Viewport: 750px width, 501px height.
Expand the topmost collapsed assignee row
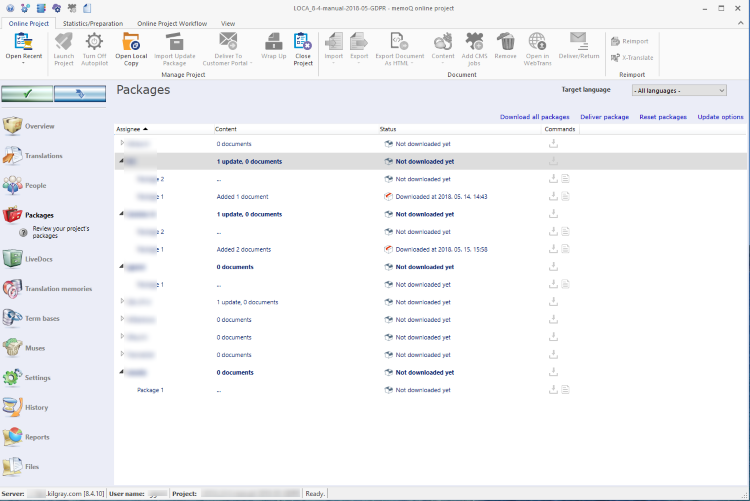tap(121, 144)
